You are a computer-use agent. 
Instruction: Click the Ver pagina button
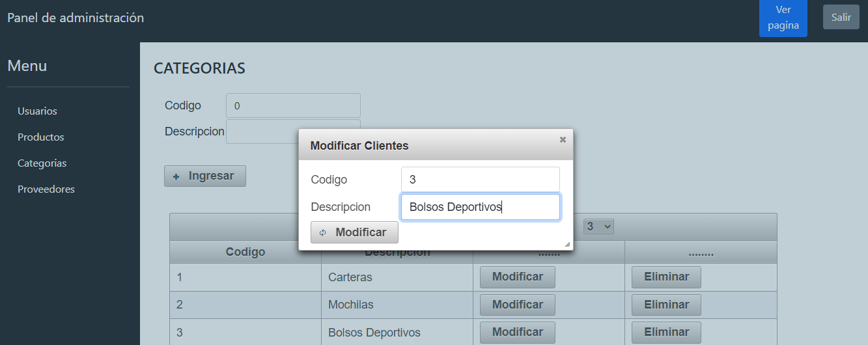tap(783, 18)
